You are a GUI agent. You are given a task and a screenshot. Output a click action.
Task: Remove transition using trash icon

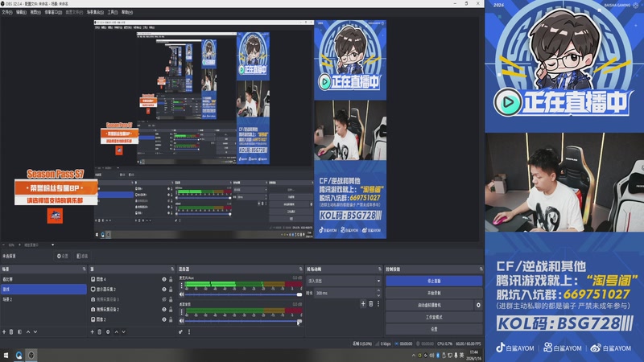point(371,304)
